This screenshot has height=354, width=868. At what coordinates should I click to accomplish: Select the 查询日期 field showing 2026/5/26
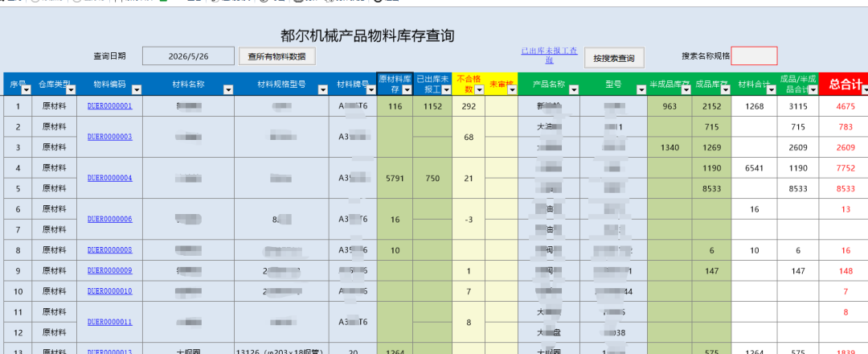pyautogui.click(x=188, y=56)
